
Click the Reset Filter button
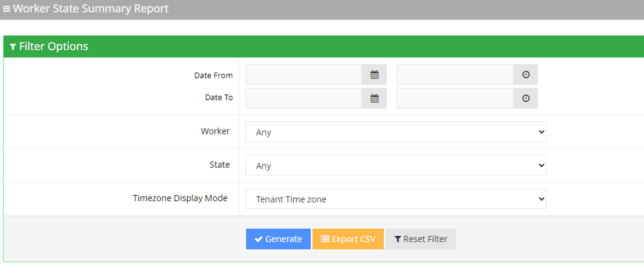pyautogui.click(x=421, y=239)
